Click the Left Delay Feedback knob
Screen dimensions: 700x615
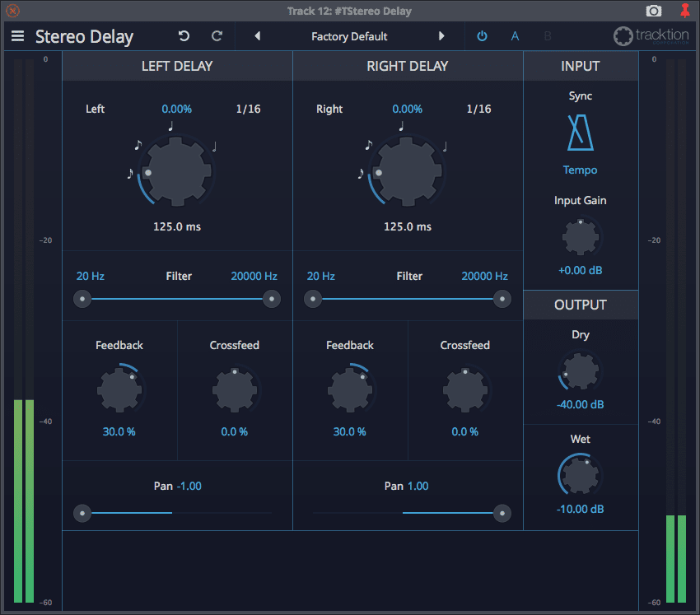click(x=119, y=389)
